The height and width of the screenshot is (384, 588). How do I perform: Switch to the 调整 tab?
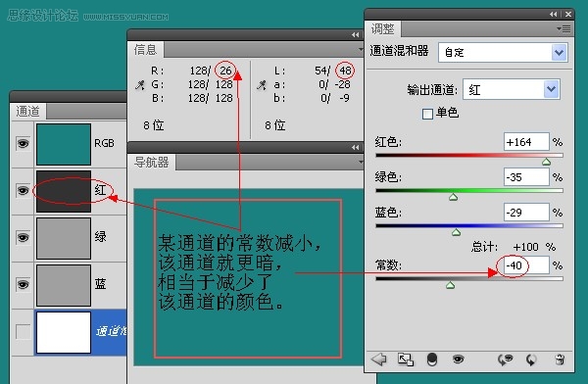[x=383, y=28]
